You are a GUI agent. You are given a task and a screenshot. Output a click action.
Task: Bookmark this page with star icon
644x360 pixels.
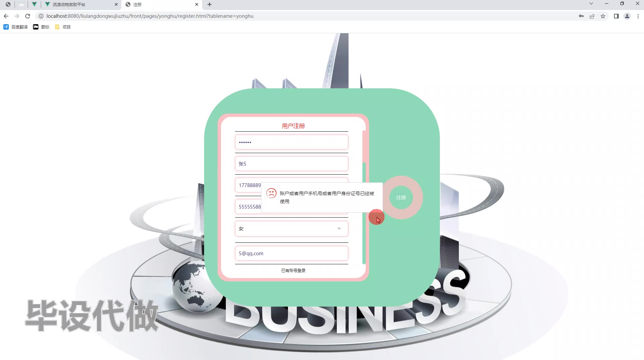603,16
